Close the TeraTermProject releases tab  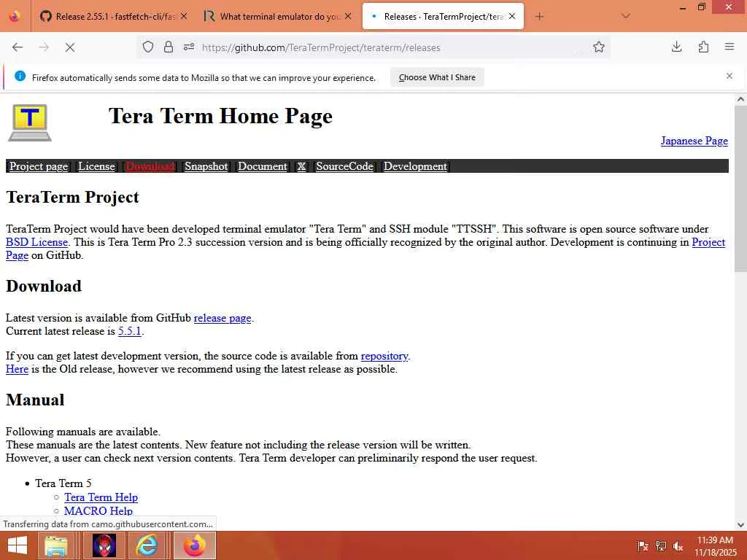(x=512, y=16)
